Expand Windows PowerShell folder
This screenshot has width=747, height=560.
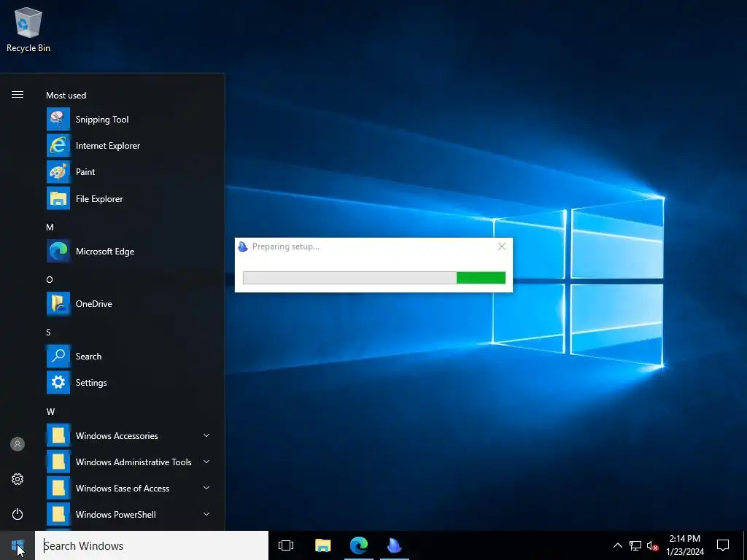pos(206,514)
